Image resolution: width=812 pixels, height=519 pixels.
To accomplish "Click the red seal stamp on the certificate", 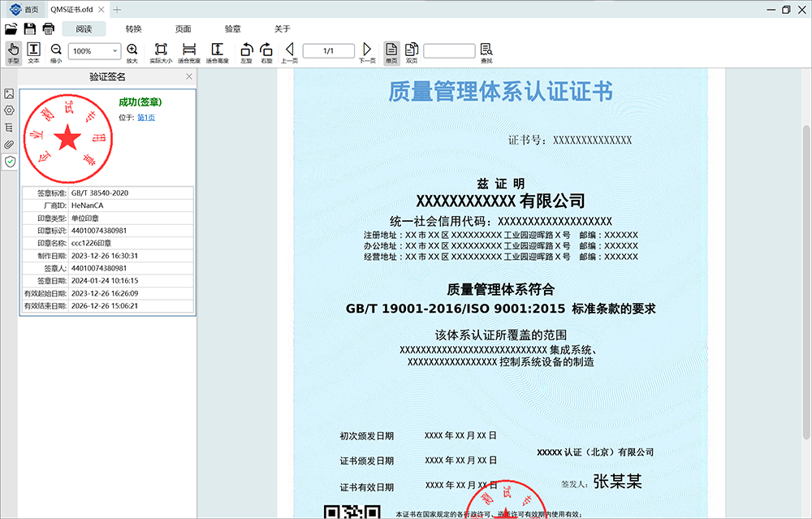I will (506, 500).
